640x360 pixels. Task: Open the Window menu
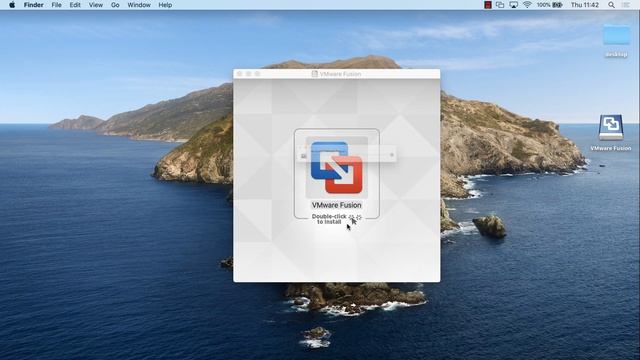tap(139, 5)
